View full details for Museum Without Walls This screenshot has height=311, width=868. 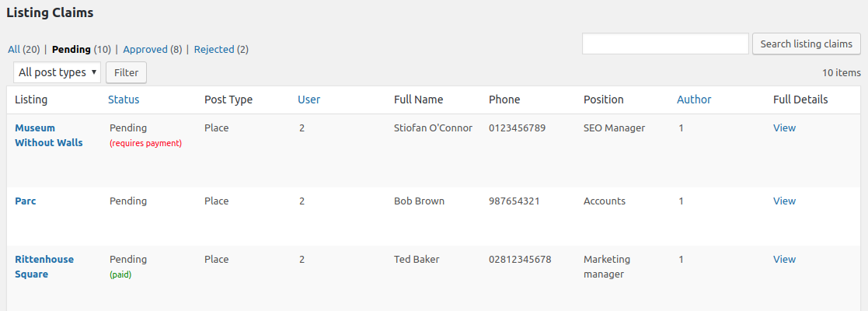coord(784,128)
